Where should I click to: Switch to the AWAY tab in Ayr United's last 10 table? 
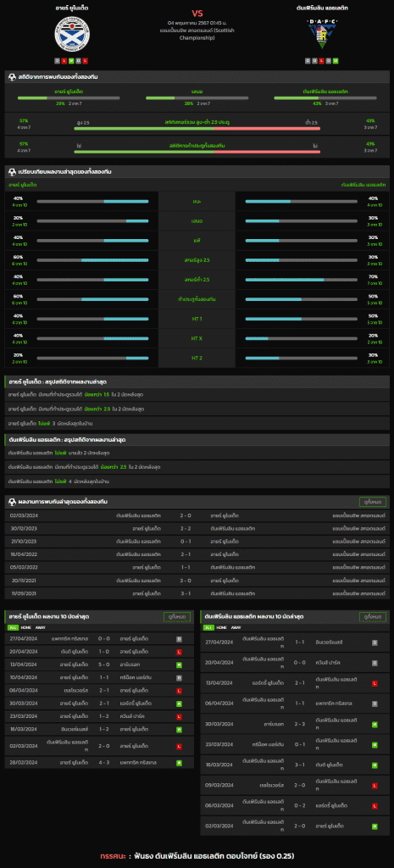pos(41,628)
